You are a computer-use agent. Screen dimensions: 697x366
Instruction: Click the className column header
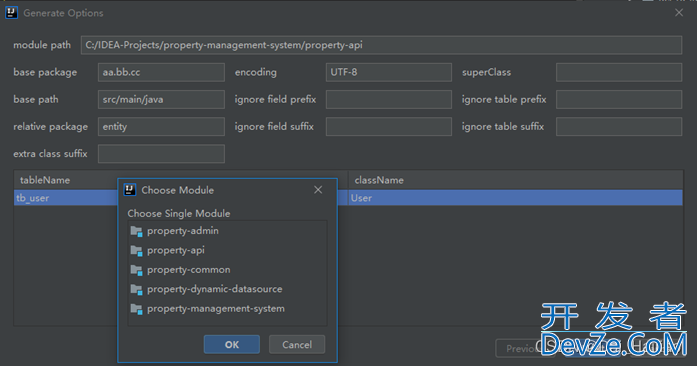[x=516, y=180]
